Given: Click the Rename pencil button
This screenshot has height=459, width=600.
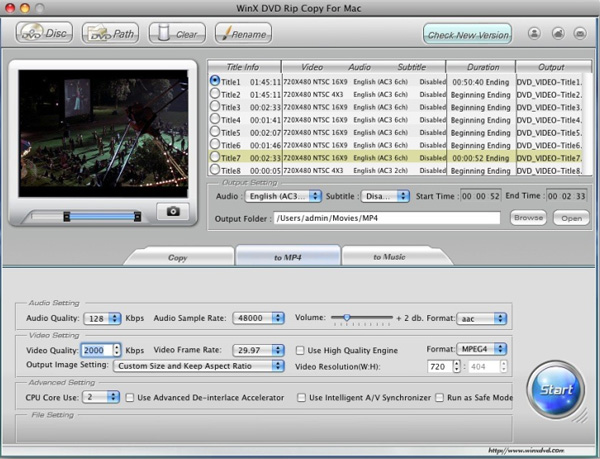Looking at the screenshot, I should (243, 34).
